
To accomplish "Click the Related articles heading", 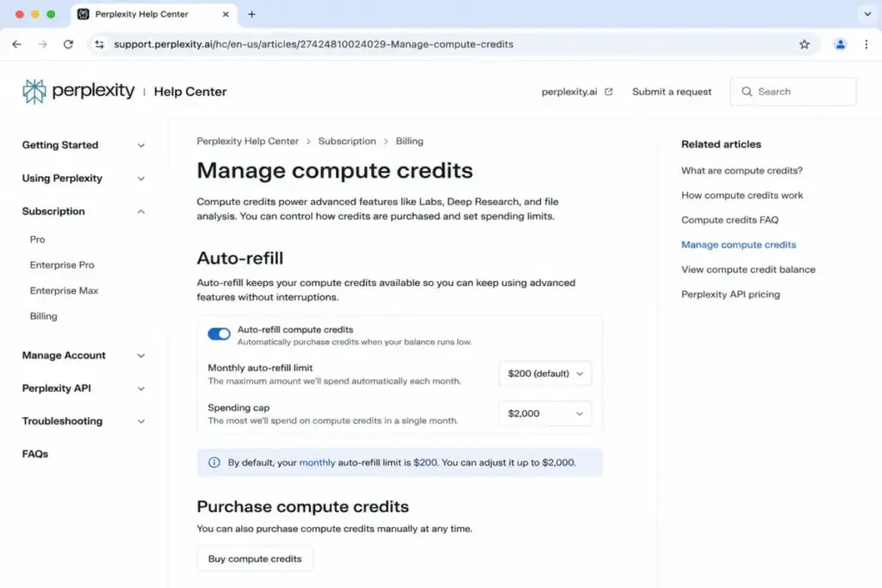I will [721, 145].
